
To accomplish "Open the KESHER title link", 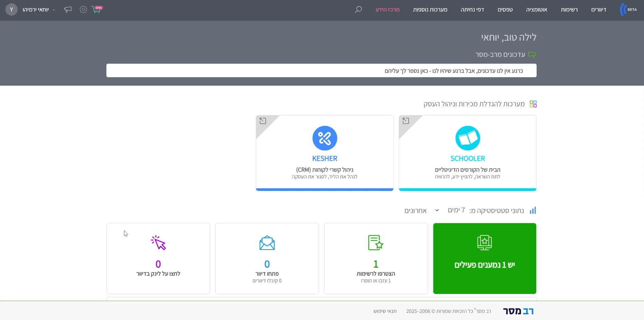I will point(325,158).
